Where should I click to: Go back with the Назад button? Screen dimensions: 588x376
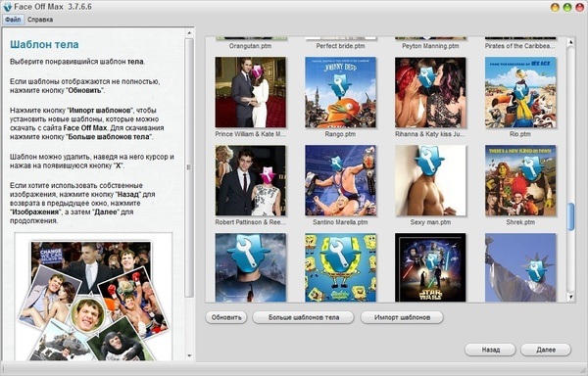click(x=491, y=350)
